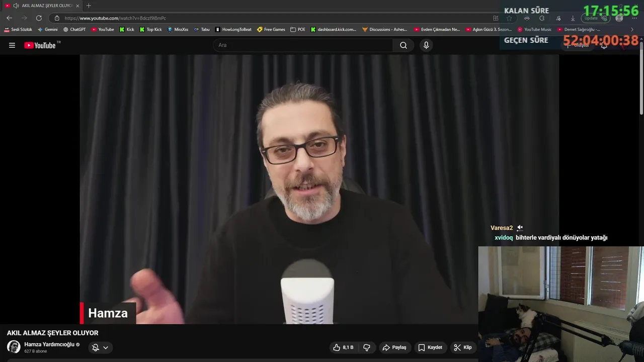Click the video player to pause
The image size is (644, 362).
[319, 189]
